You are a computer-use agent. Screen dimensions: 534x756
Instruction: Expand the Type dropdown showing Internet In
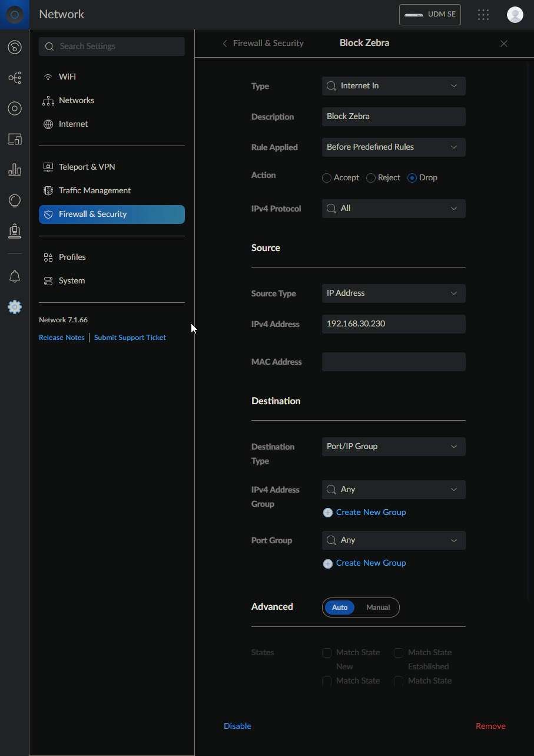tap(393, 86)
